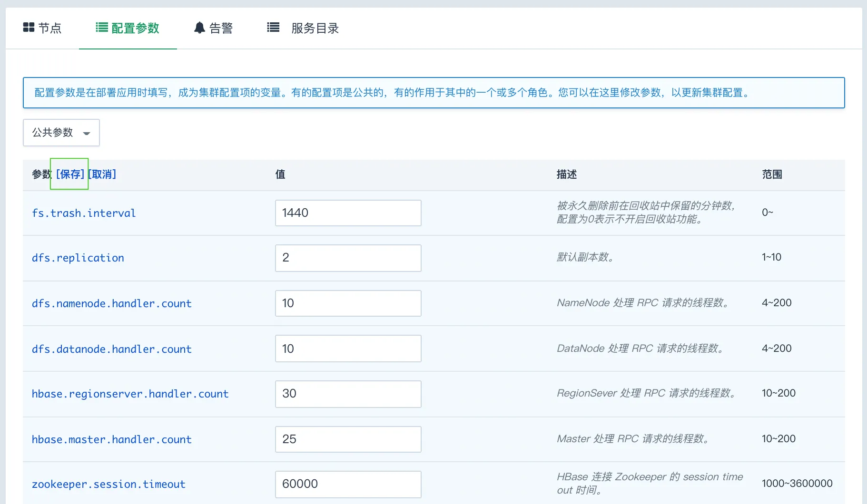This screenshot has width=867, height=504.
Task: Click the 描述 column header
Action: [x=567, y=174]
